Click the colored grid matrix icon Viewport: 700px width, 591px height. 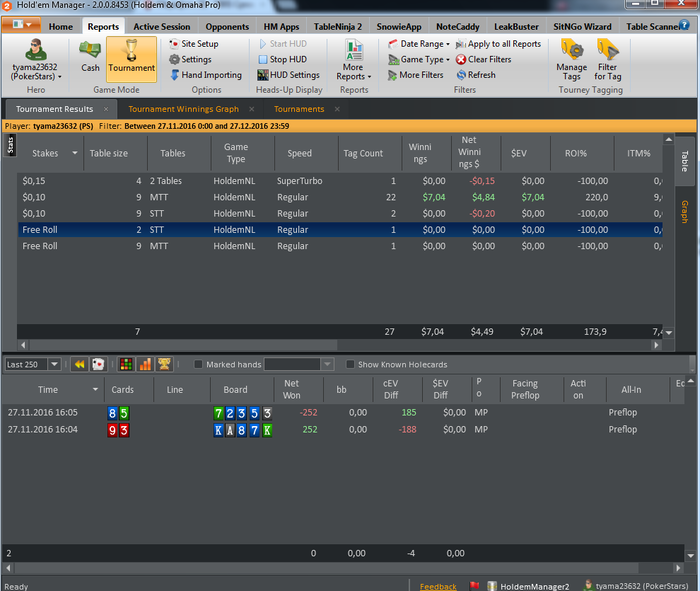(x=126, y=364)
